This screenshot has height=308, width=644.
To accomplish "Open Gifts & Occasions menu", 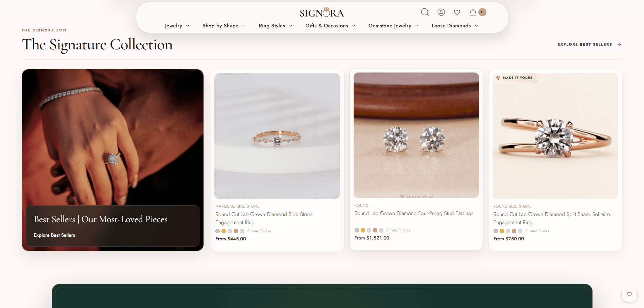I will 330,26.
